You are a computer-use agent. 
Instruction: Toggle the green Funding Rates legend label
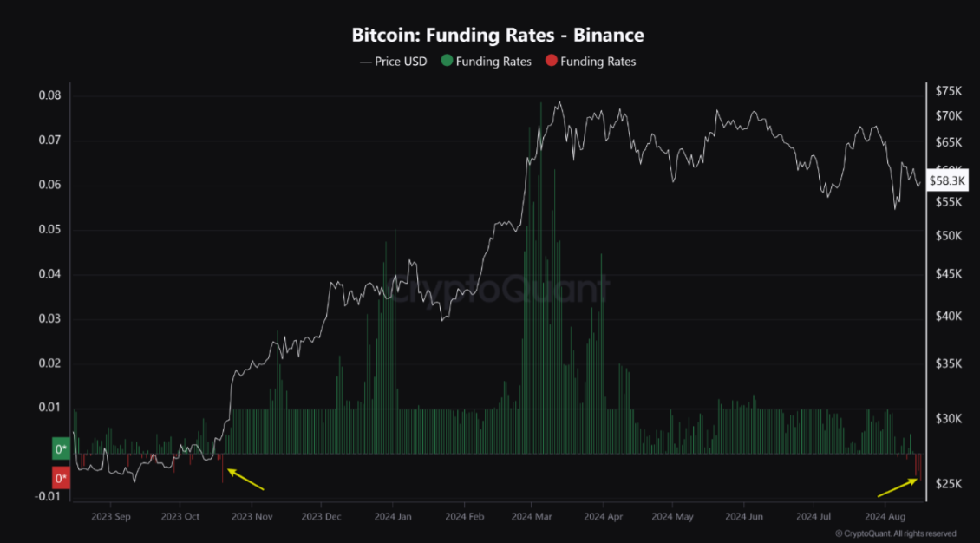tap(493, 62)
